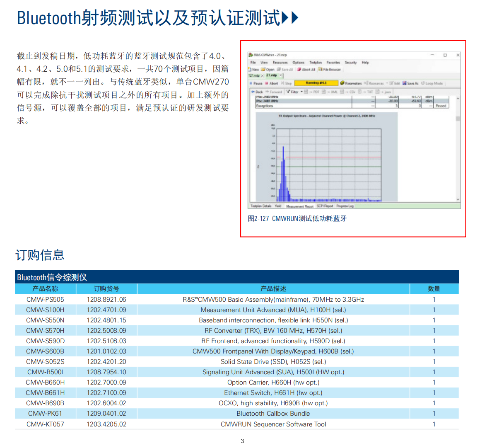Go Back in the measurement report
The height and width of the screenshot is (448, 487).
[x=257, y=92]
